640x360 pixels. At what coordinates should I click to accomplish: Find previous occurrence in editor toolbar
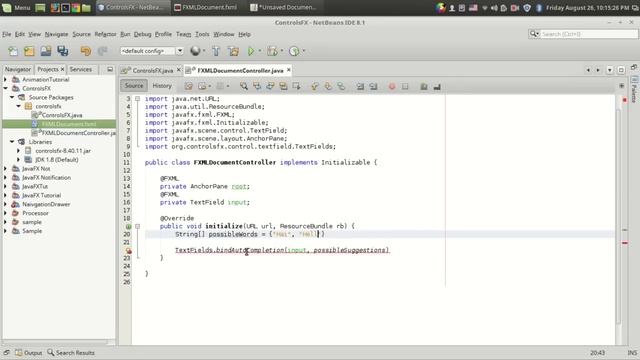(257, 86)
